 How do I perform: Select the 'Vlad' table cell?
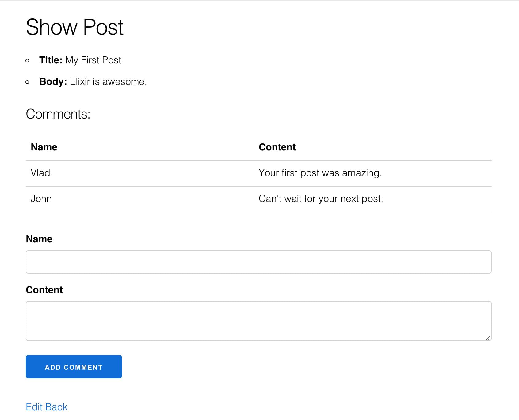coord(40,173)
